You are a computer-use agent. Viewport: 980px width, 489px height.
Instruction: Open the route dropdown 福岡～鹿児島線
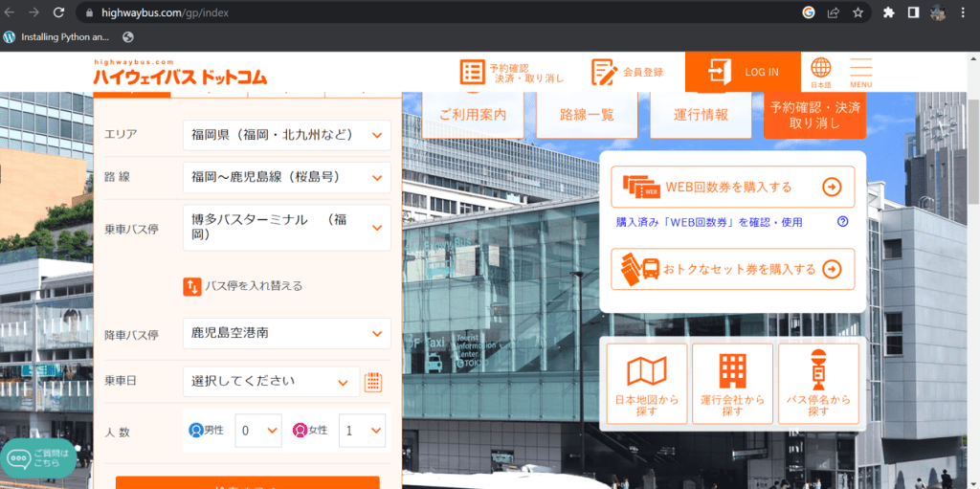coord(286,177)
